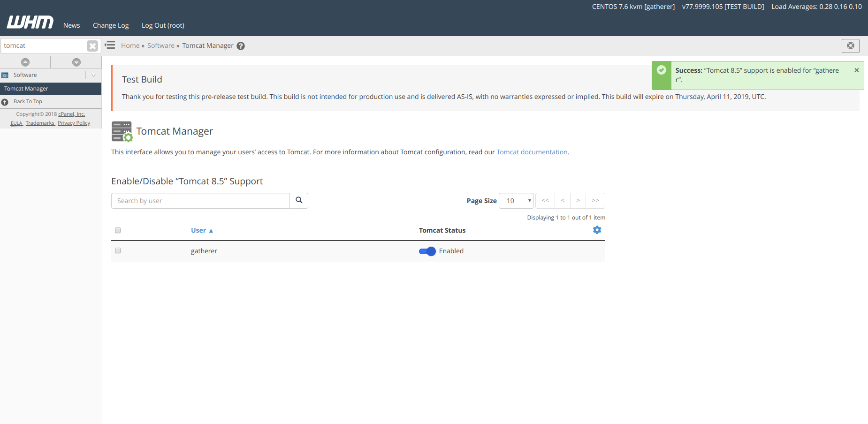Collapse the Software sidebar section chevron
Image resolution: width=868 pixels, height=424 pixels.
click(93, 75)
